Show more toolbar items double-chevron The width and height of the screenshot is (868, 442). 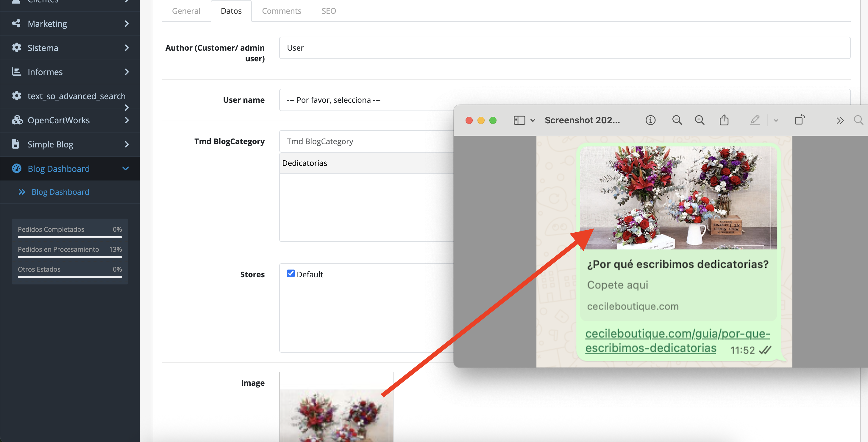[x=840, y=121]
